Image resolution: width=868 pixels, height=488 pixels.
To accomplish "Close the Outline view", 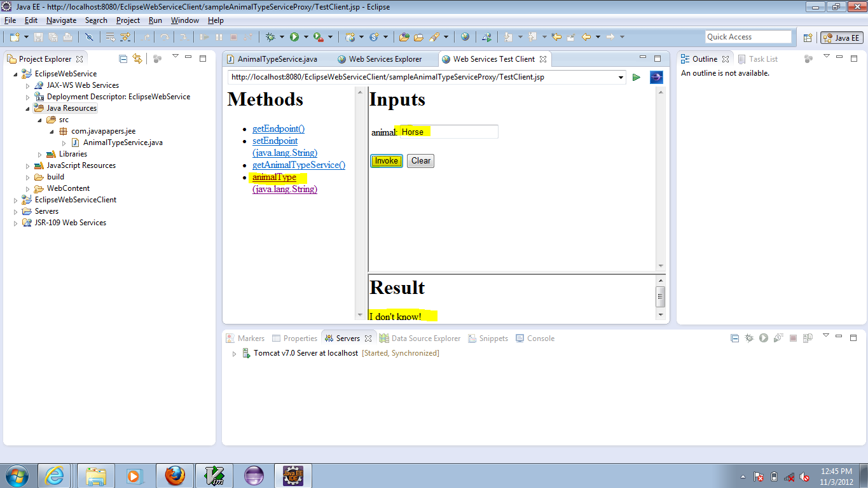I will coord(726,59).
